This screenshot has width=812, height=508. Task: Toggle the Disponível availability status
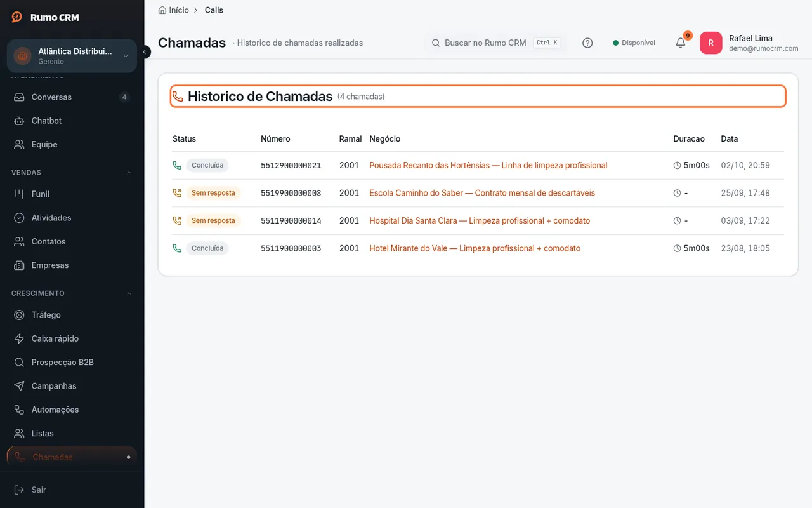[634, 43]
